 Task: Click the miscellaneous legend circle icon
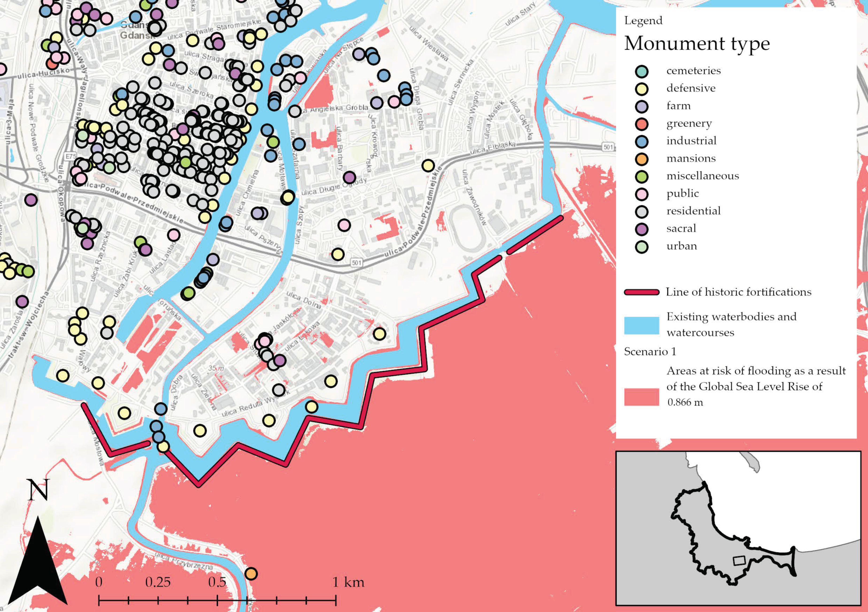pos(641,176)
